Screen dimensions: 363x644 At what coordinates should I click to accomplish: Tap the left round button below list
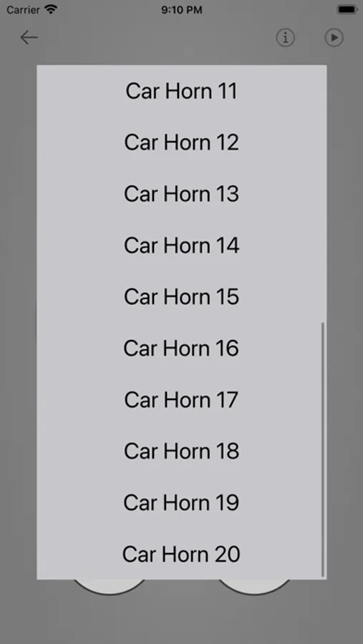(110, 587)
